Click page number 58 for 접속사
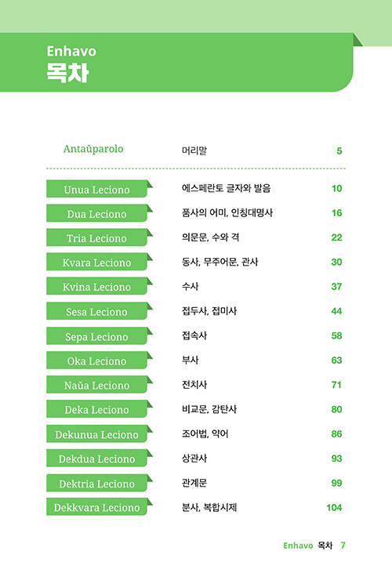The image size is (392, 580). click(336, 335)
